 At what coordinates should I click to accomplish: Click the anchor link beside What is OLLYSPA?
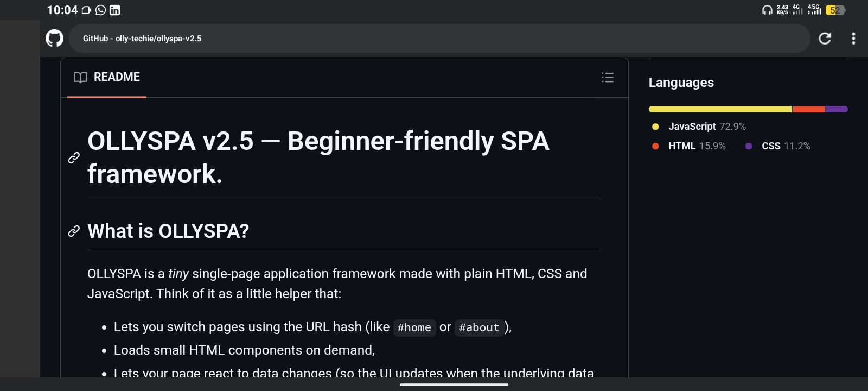(x=74, y=231)
